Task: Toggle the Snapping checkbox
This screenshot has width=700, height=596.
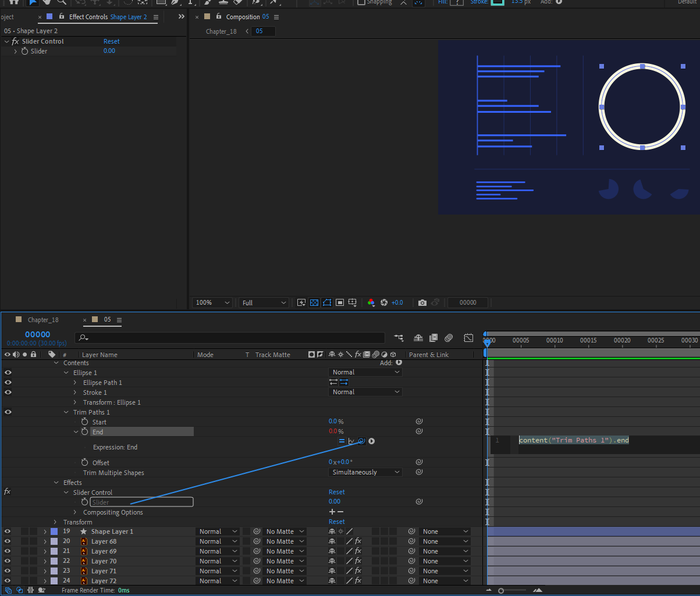Action: point(361,2)
